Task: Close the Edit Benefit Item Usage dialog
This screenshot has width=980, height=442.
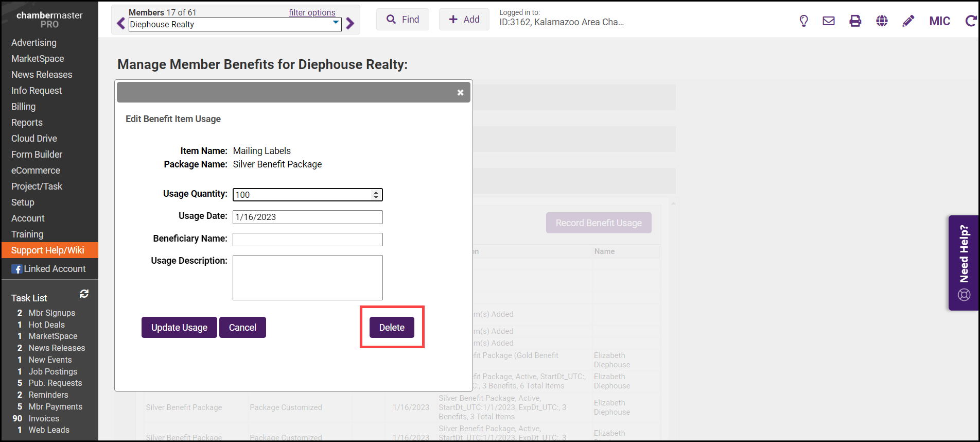Action: click(460, 93)
